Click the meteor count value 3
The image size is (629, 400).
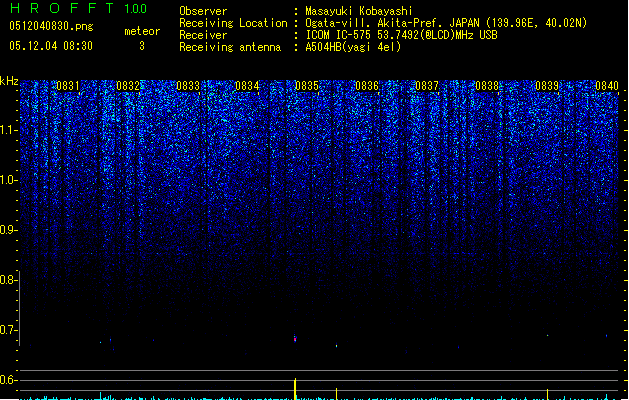coord(142,46)
